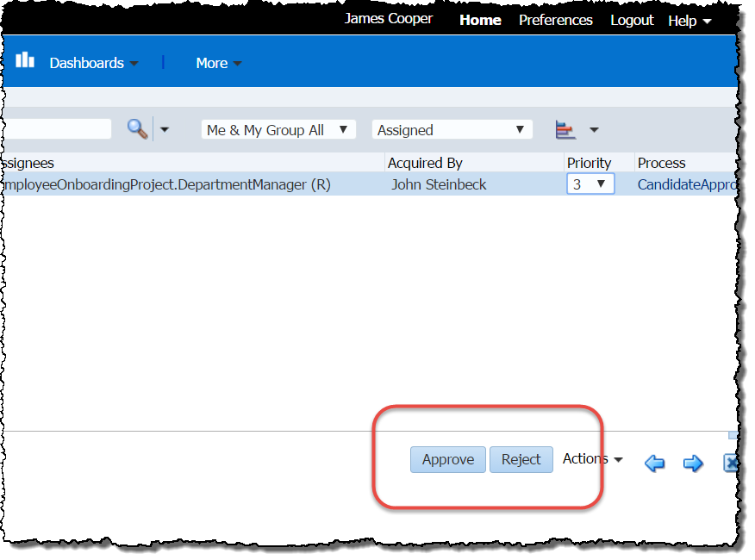Approve the selected task
Viewport: 755px width, 560px height.
click(x=447, y=460)
